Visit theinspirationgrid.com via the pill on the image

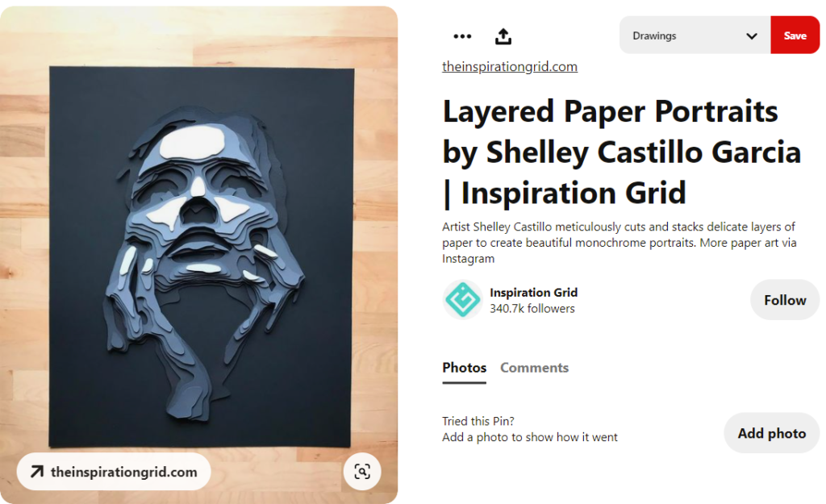click(x=114, y=472)
